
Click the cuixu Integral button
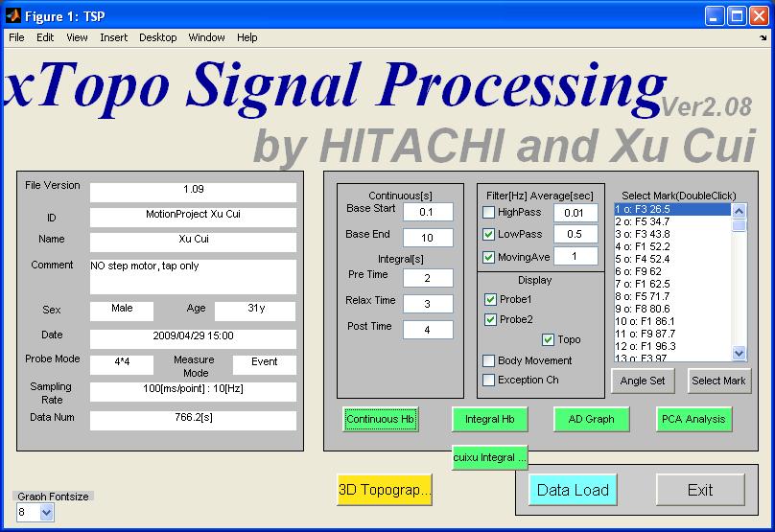pyautogui.click(x=490, y=457)
